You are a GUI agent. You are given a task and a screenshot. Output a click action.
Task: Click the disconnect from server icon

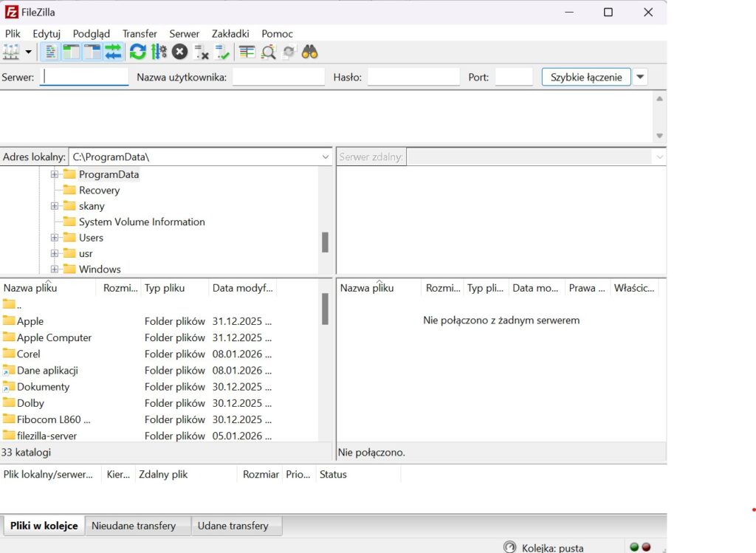[x=201, y=52]
